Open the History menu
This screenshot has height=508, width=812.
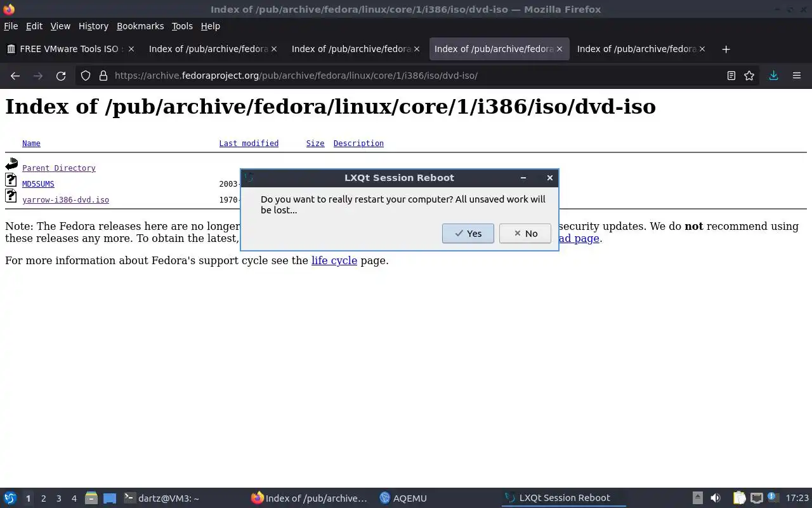point(93,26)
